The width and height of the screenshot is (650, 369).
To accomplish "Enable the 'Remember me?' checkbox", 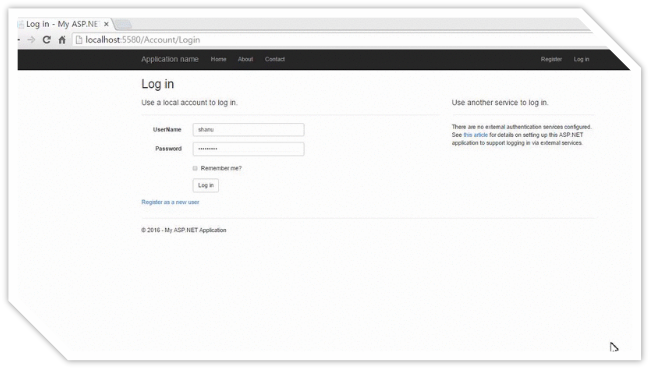I will coord(195,168).
